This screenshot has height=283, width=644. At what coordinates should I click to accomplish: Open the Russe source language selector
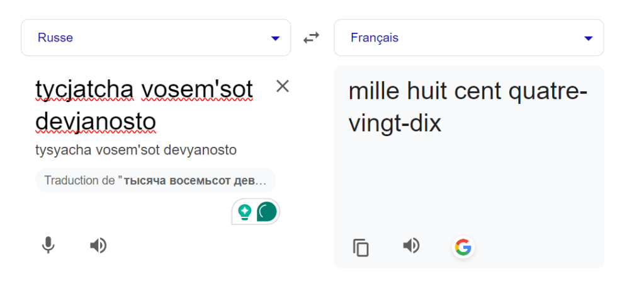pos(155,38)
